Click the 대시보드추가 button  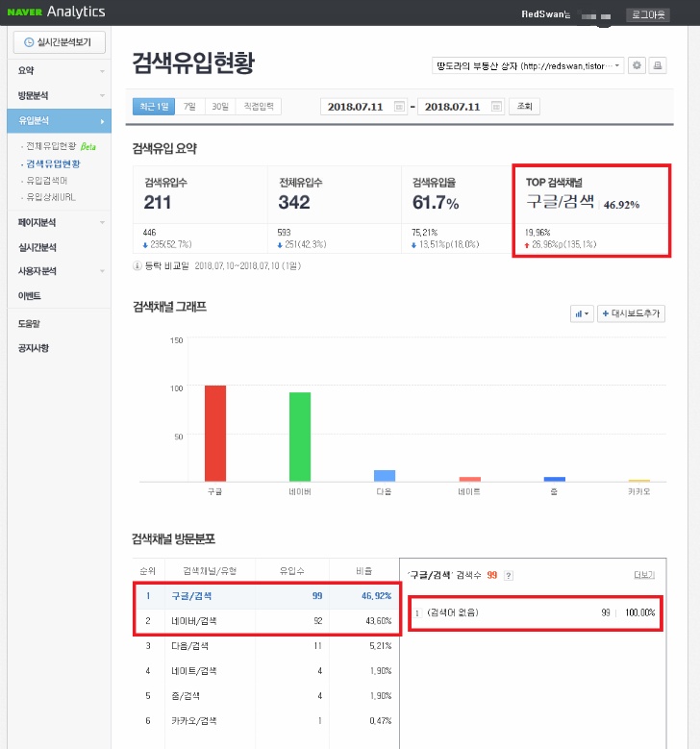point(631,313)
